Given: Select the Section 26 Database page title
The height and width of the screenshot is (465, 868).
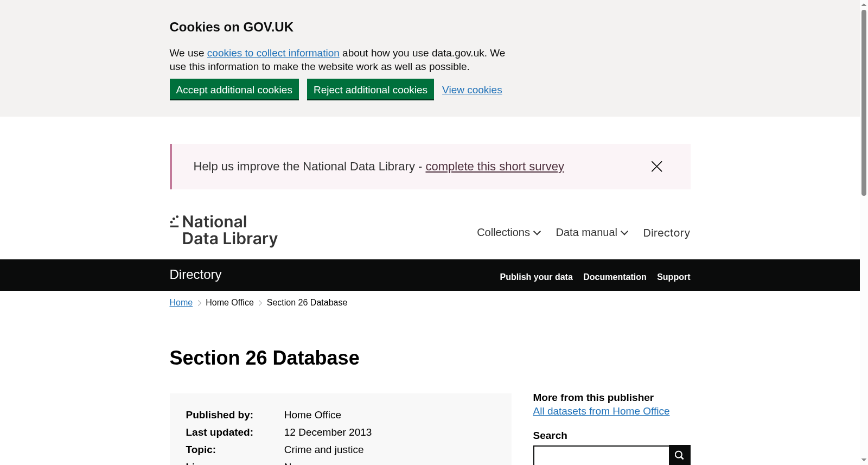Looking at the screenshot, I should (264, 358).
